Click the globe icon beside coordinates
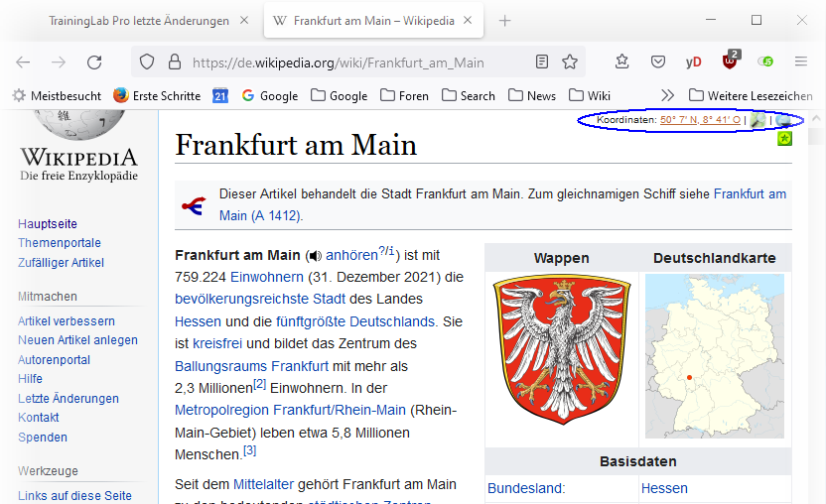Screen dimensions: 826x504 pos(782,121)
